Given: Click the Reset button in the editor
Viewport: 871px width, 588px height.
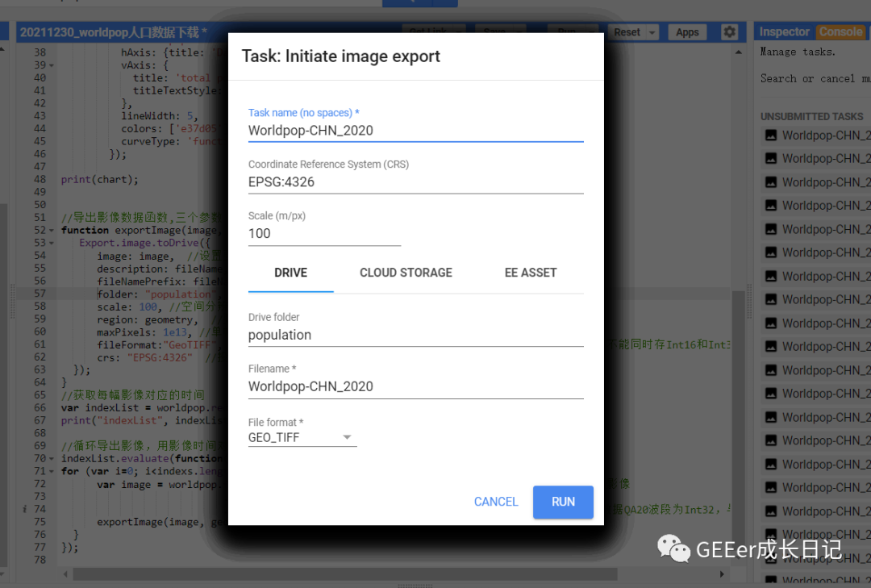Looking at the screenshot, I should pyautogui.click(x=627, y=32).
